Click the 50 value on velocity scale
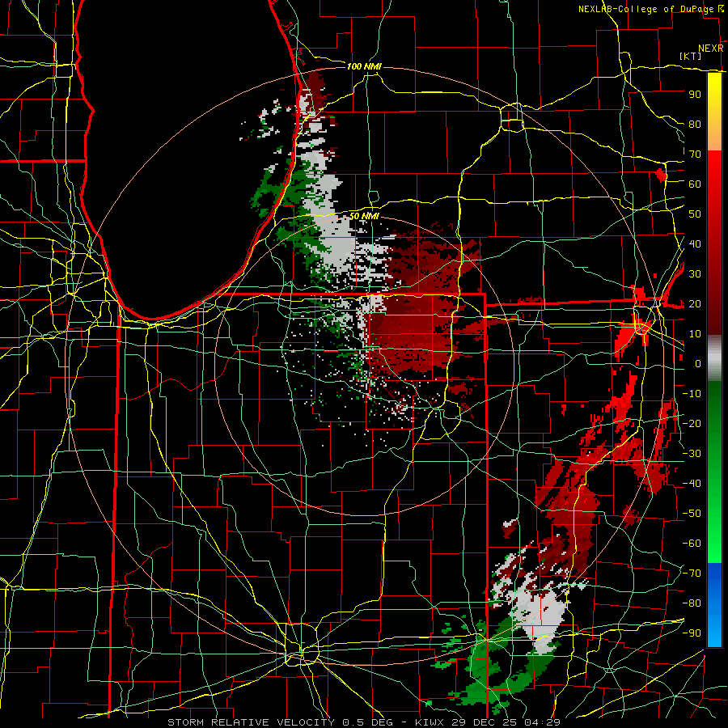The width and height of the screenshot is (728, 728). click(x=695, y=214)
